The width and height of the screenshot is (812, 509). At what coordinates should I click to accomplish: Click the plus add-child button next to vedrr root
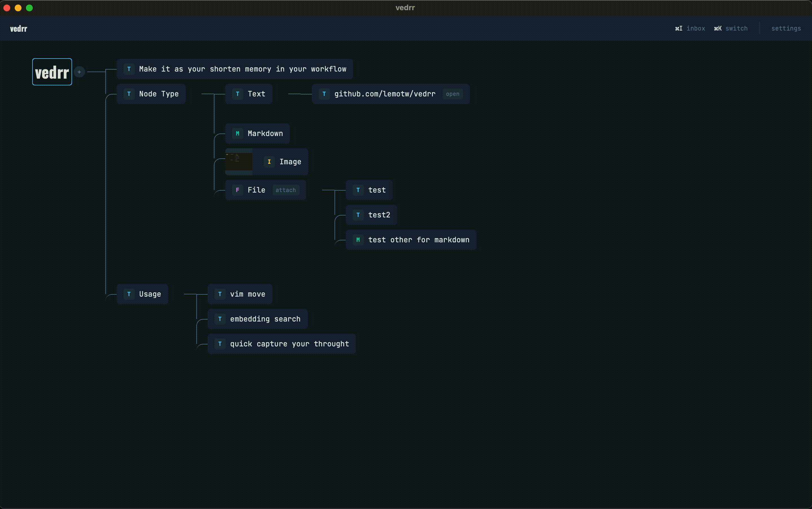(x=79, y=72)
